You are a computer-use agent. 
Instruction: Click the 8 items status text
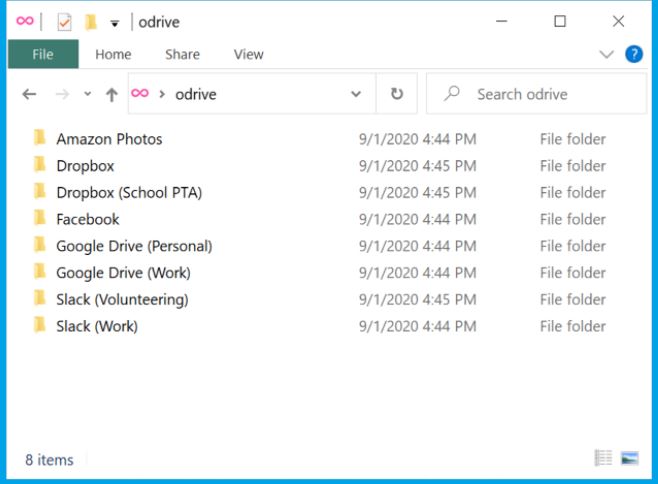coord(49,460)
